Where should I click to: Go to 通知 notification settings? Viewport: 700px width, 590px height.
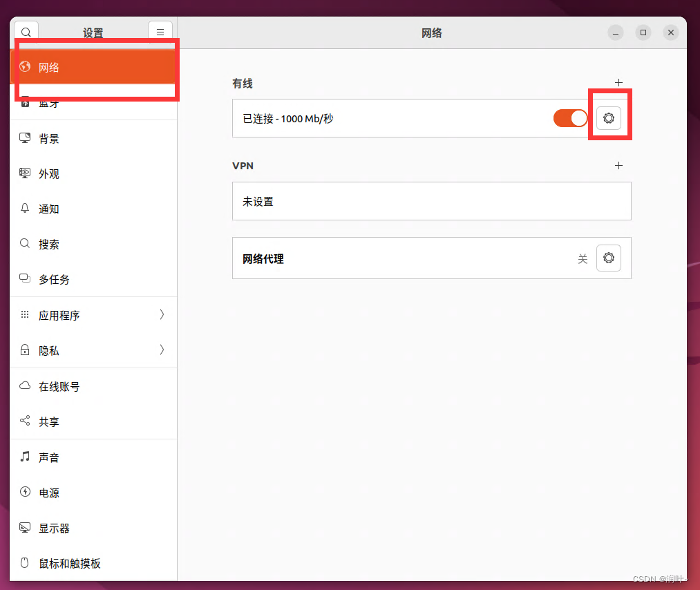click(x=93, y=209)
